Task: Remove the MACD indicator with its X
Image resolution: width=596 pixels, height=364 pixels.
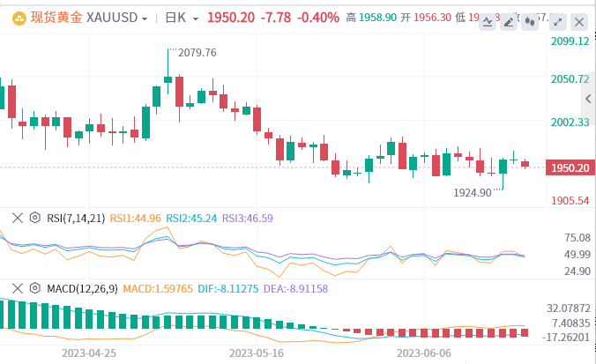Action: click(x=16, y=287)
